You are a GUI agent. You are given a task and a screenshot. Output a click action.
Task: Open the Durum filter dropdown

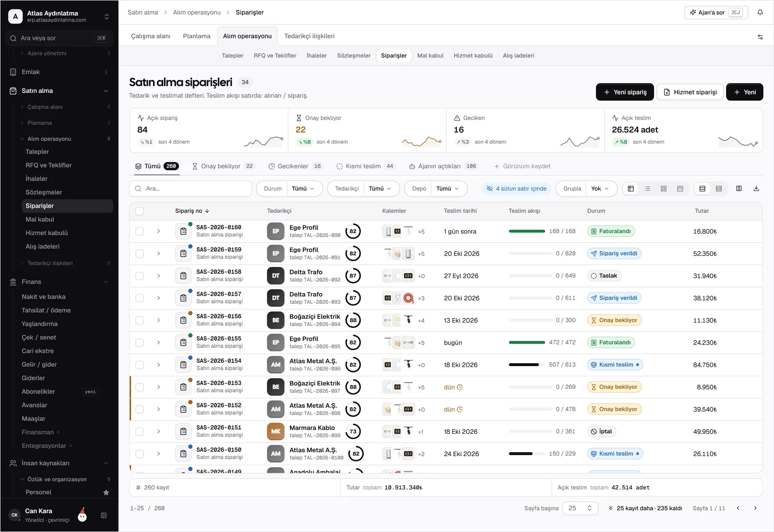[x=289, y=189]
